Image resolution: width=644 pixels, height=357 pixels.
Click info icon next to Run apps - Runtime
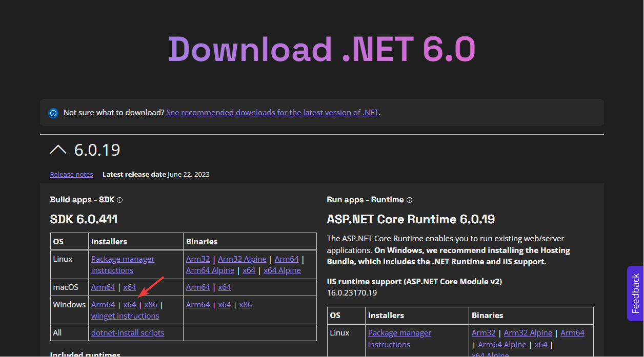click(409, 200)
